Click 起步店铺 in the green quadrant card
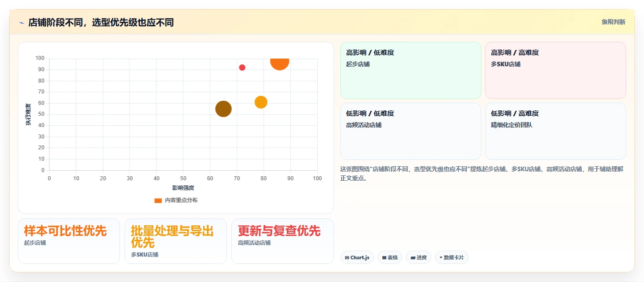This screenshot has width=644, height=282. (358, 64)
